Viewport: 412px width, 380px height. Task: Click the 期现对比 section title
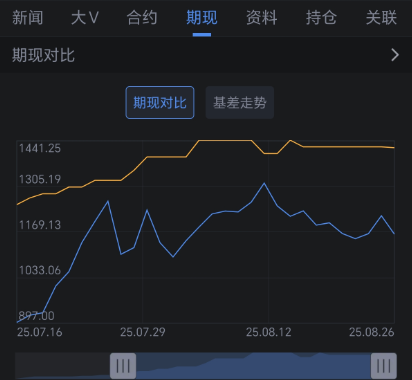(x=43, y=55)
